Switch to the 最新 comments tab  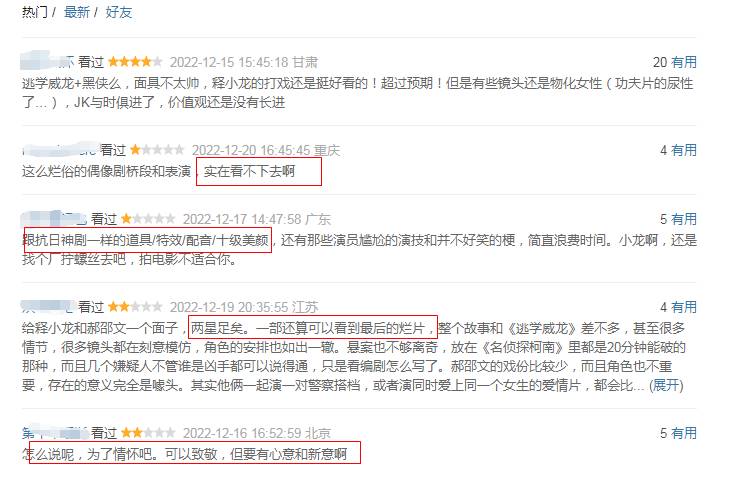(x=76, y=12)
